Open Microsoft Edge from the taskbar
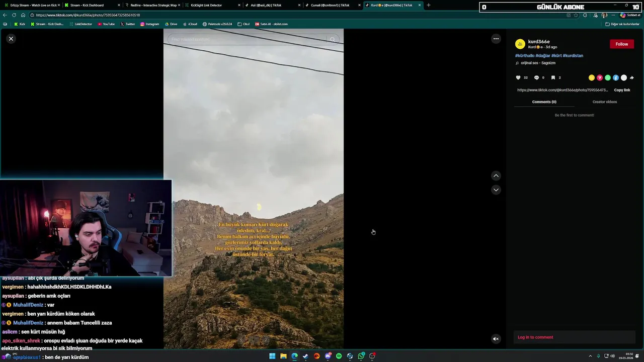Image resolution: width=644 pixels, height=362 pixels. (294, 356)
